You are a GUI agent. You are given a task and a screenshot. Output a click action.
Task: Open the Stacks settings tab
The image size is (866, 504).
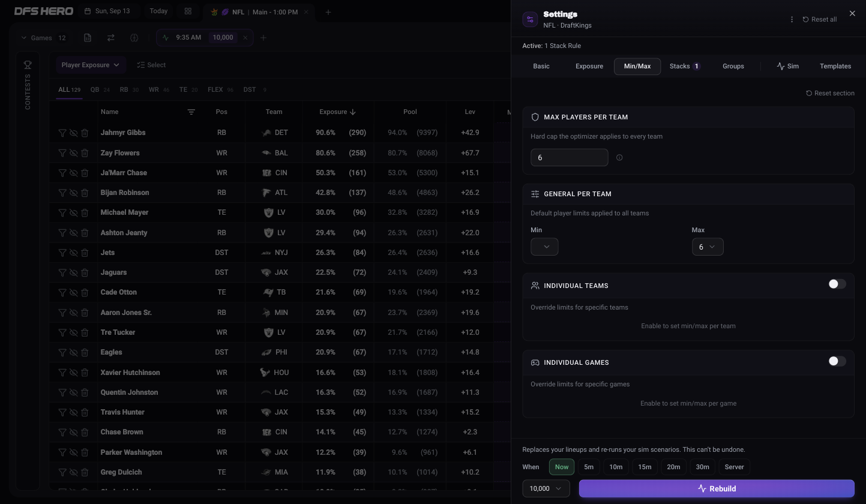pyautogui.click(x=685, y=66)
